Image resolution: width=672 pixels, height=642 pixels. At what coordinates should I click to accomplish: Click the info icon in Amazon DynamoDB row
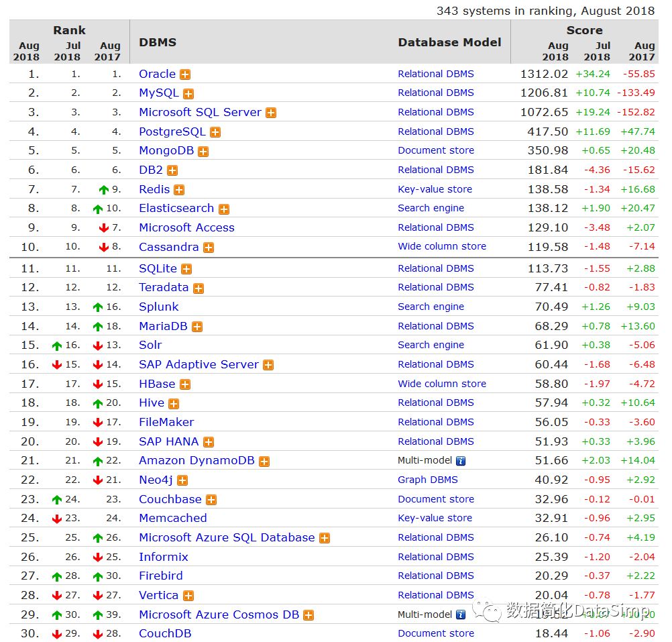tap(460, 461)
